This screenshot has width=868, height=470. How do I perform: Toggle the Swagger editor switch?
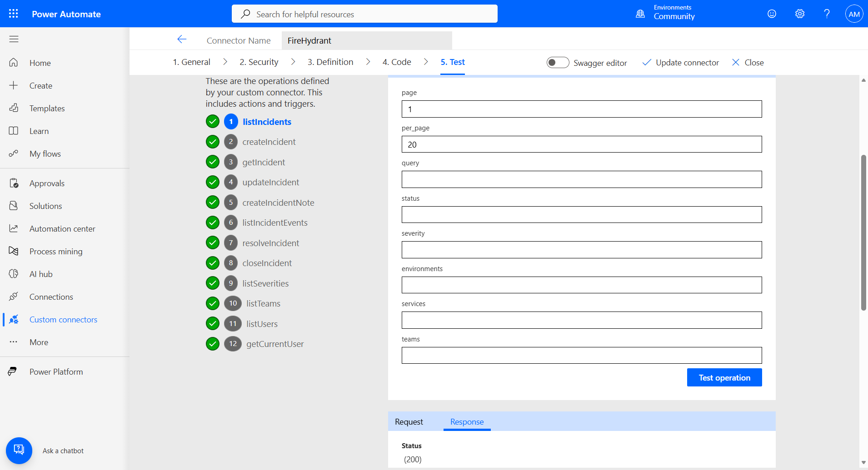[558, 63]
